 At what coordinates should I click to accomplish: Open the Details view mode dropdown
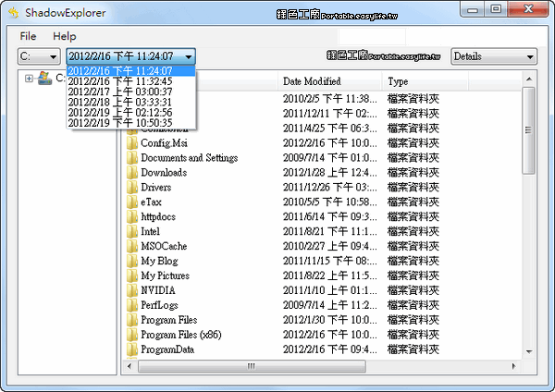pyautogui.click(x=494, y=56)
